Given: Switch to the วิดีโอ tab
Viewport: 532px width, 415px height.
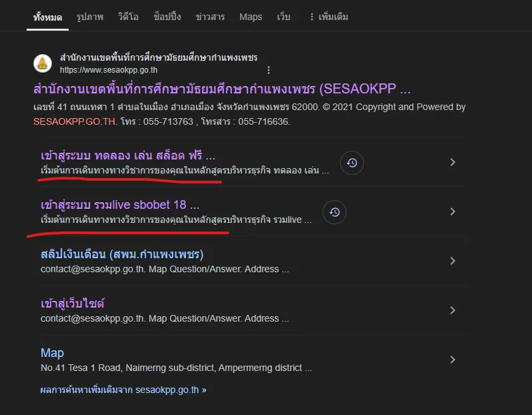Looking at the screenshot, I should pyautogui.click(x=128, y=17).
